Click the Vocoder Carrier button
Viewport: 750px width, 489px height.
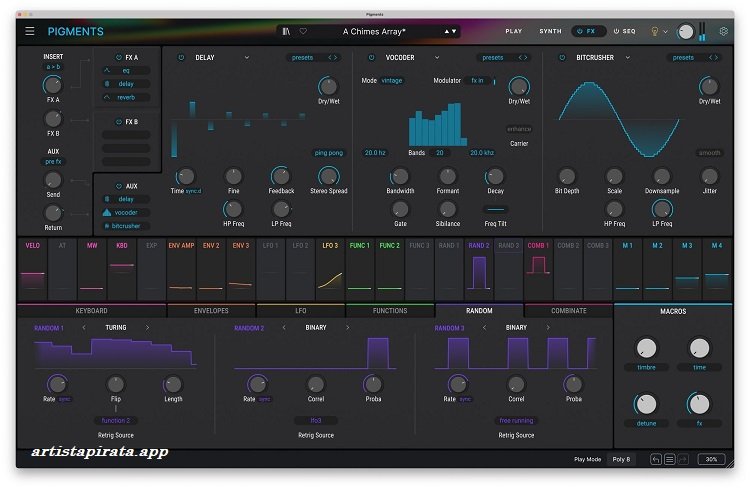pyautogui.click(x=519, y=144)
